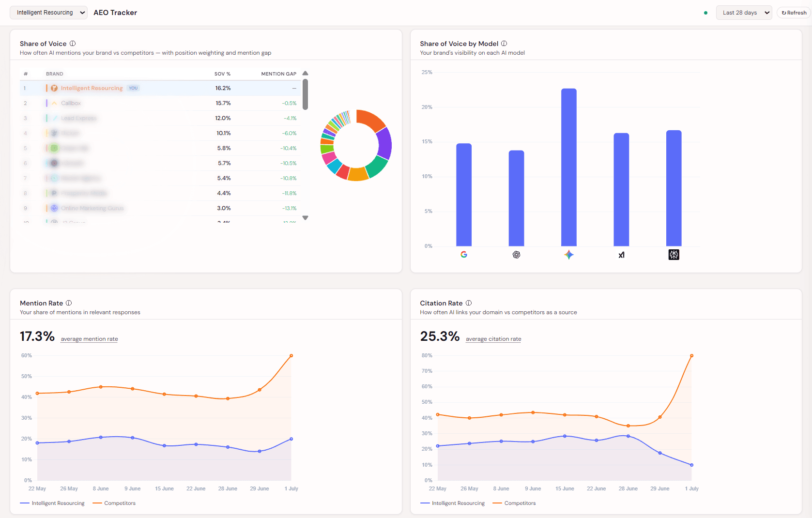
Task: Select the Lead Express brand row
Action: [x=160, y=118]
